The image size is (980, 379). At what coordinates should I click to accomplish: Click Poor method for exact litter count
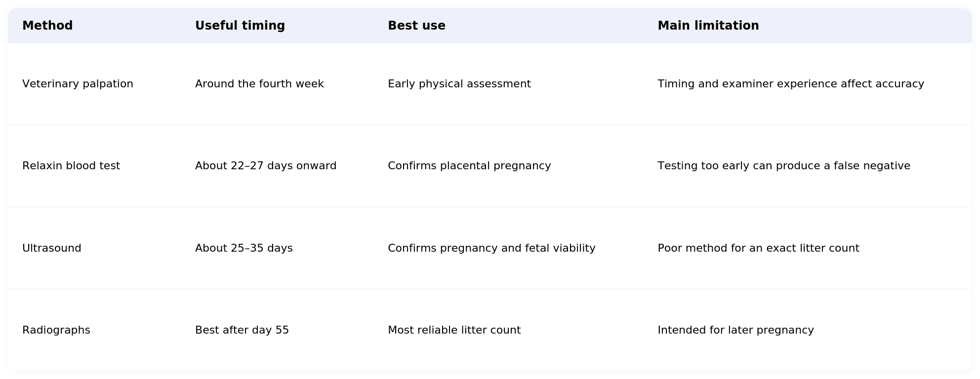tap(758, 248)
